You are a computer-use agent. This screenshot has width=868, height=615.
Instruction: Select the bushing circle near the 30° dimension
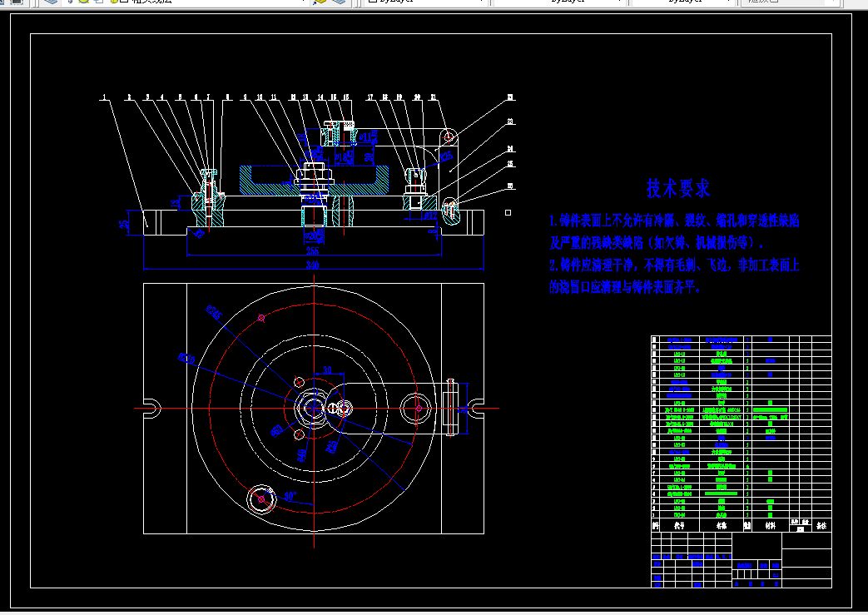261,499
